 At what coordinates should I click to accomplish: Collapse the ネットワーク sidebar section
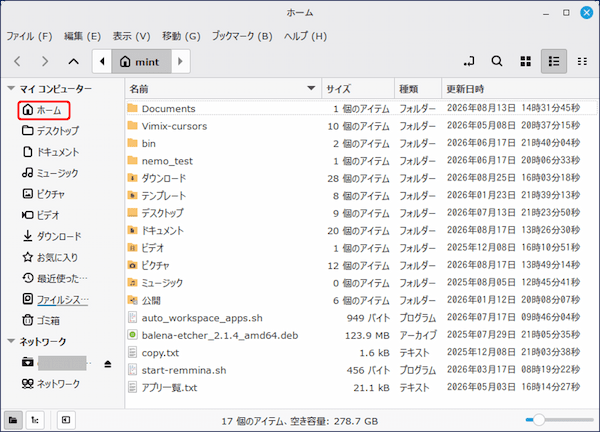click(x=11, y=341)
